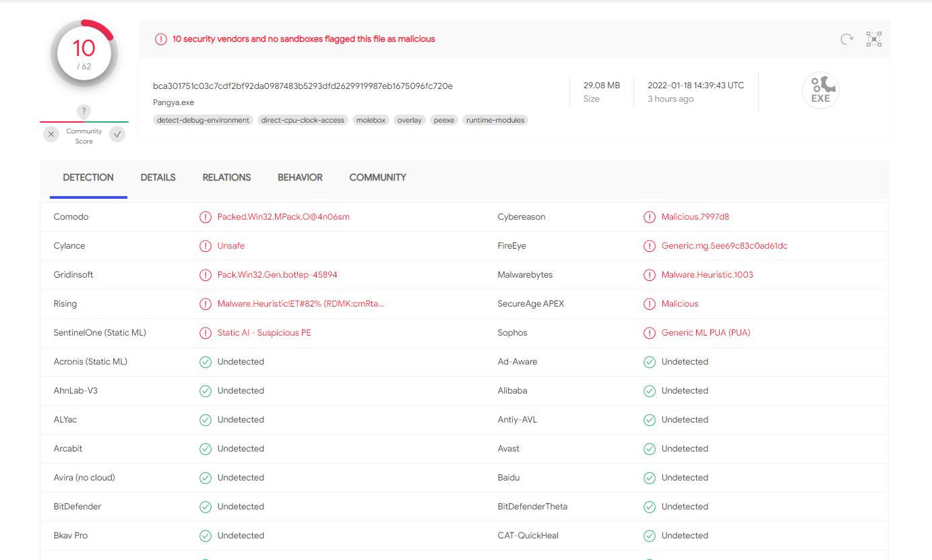
Task: Click the SentinelOne (Static ML) vendor name
Action: click(x=100, y=333)
